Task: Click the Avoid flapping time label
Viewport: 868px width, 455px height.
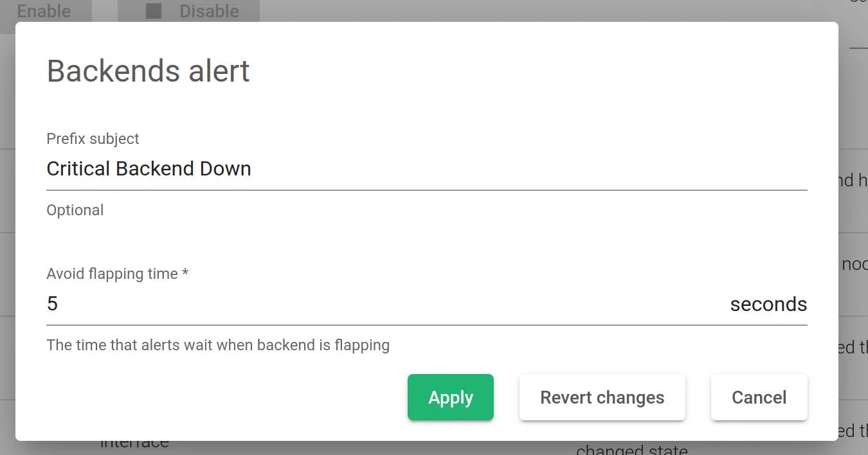Action: coord(112,274)
